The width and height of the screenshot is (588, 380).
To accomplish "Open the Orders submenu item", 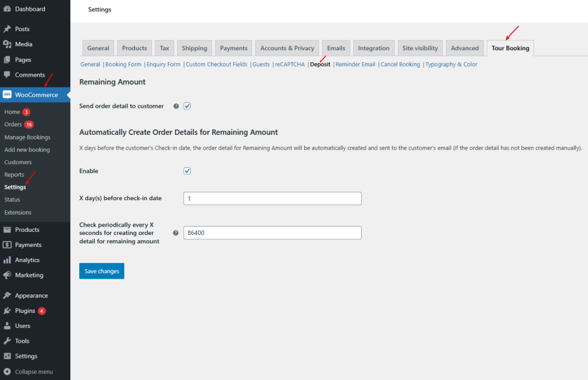I will click(x=13, y=125).
